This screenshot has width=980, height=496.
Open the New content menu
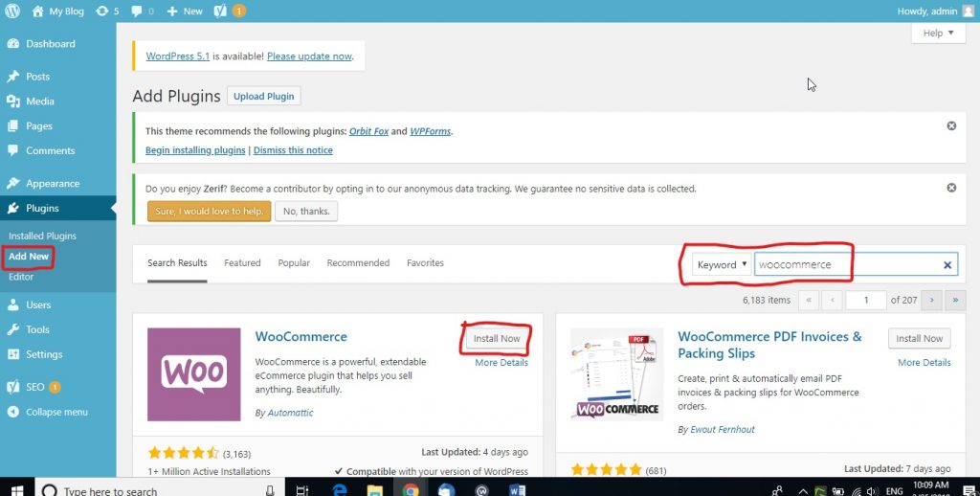tap(185, 11)
